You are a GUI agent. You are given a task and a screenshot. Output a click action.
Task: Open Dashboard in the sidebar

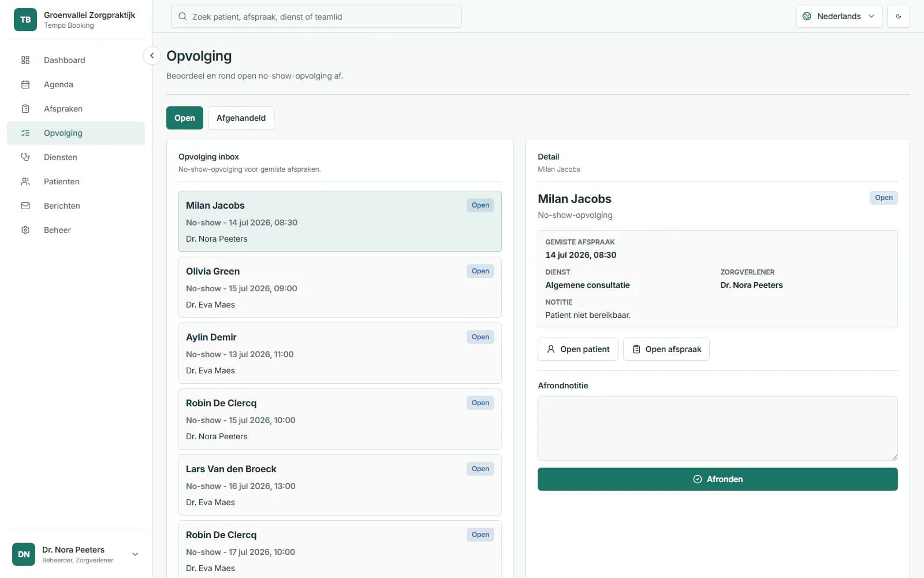76,60
